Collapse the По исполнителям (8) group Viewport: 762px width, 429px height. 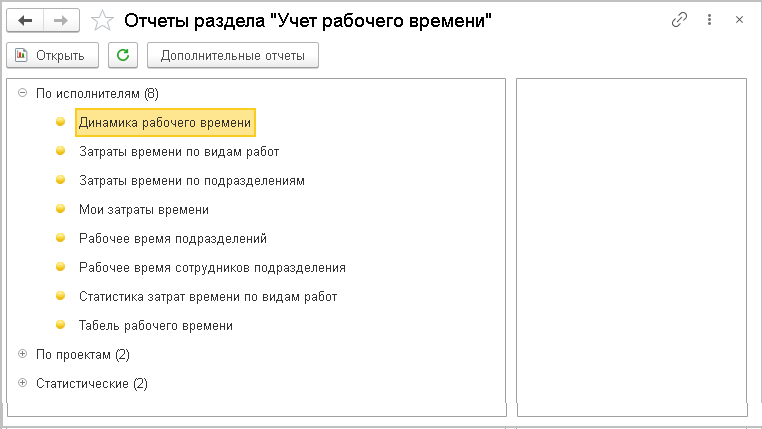(22, 93)
